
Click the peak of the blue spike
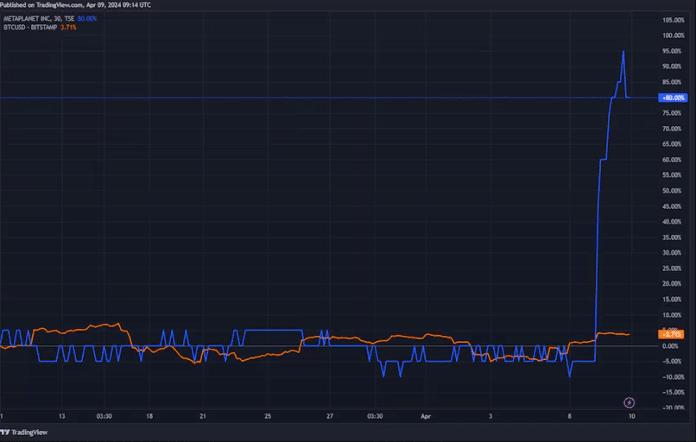[x=624, y=51]
